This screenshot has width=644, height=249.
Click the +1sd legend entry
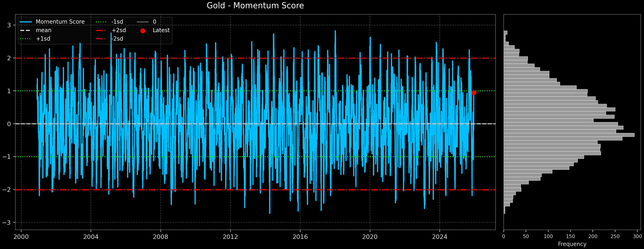(43, 39)
